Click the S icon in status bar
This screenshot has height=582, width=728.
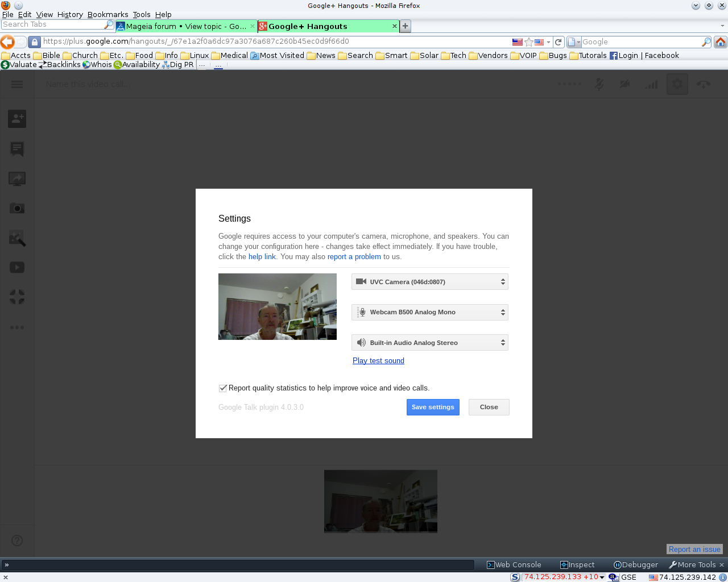tap(515, 577)
